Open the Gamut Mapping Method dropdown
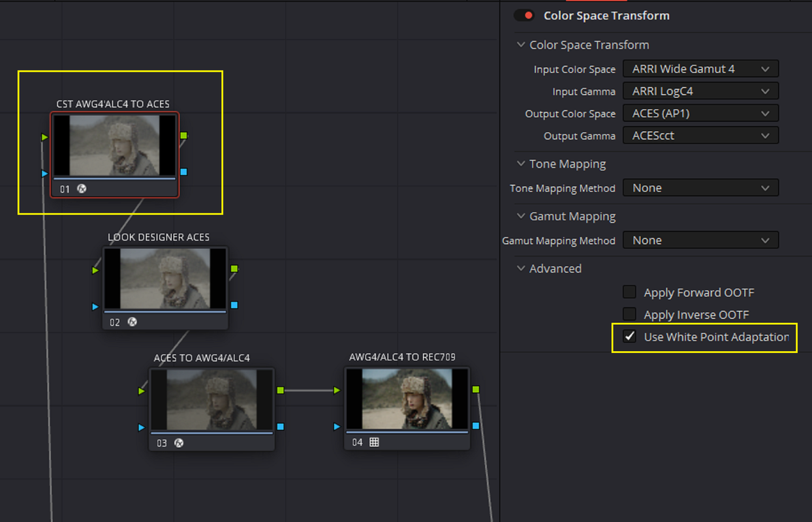The height and width of the screenshot is (522, 812). pos(700,240)
